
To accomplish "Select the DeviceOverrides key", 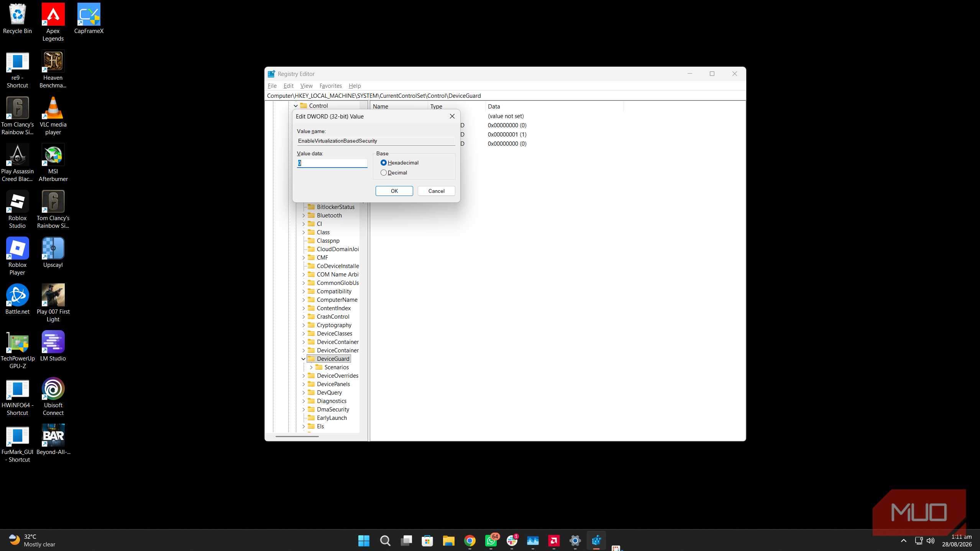I will [337, 376].
